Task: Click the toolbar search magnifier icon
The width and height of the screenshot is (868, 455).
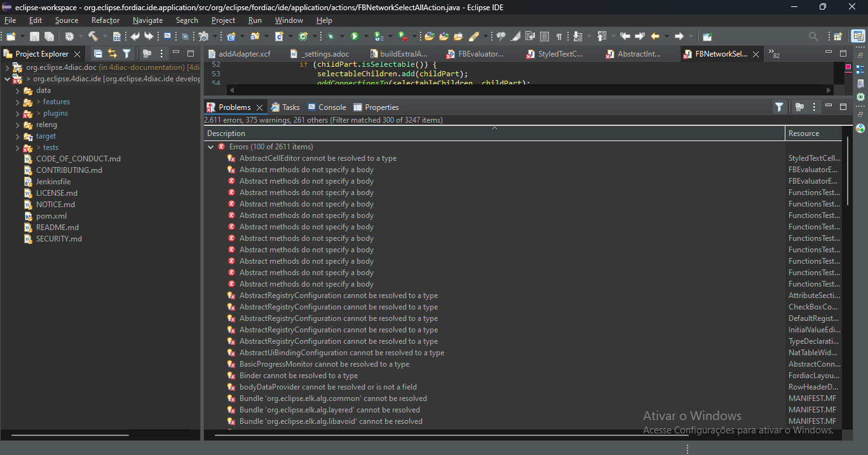Action: coord(813,36)
